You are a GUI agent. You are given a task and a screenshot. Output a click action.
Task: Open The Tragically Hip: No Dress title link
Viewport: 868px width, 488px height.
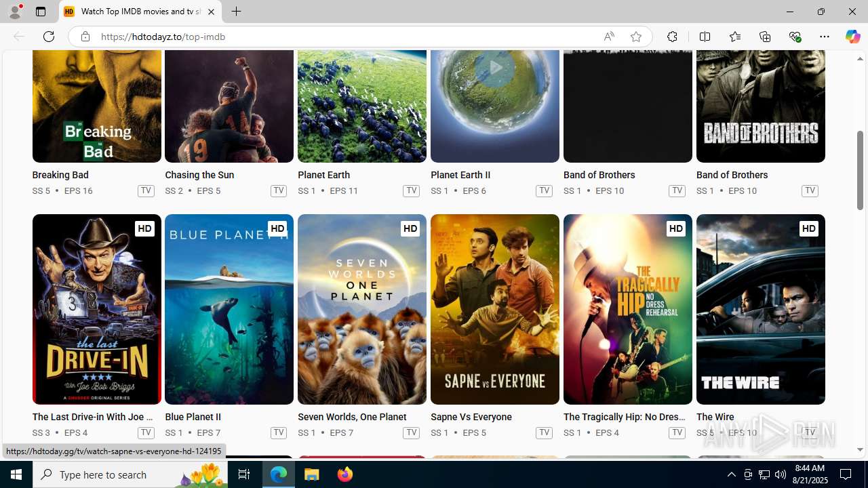point(625,417)
